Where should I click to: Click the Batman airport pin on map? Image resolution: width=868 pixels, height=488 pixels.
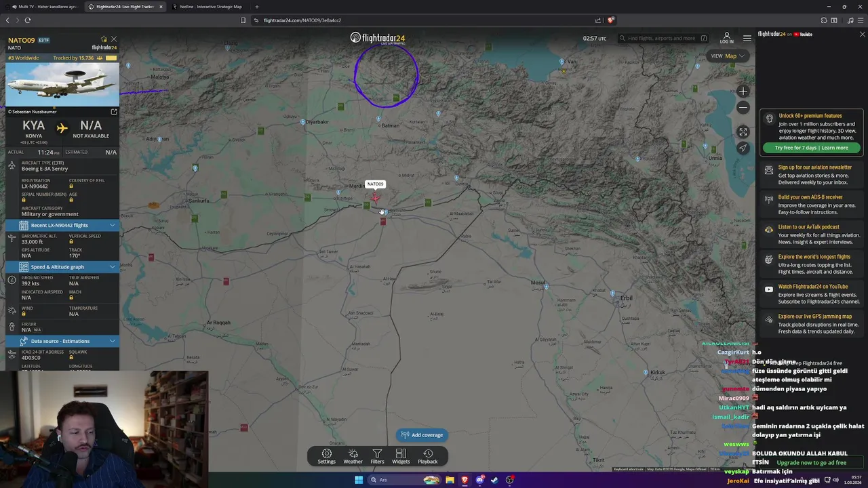point(378,119)
